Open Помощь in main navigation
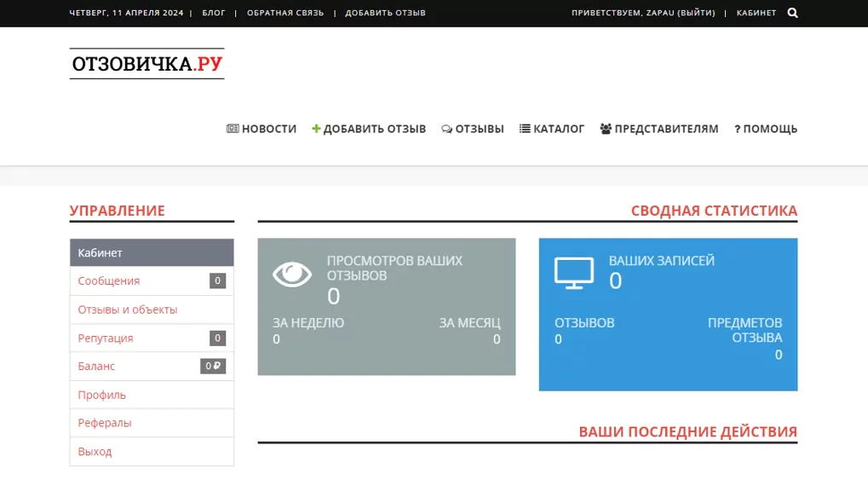The height and width of the screenshot is (480, 868). tap(766, 129)
